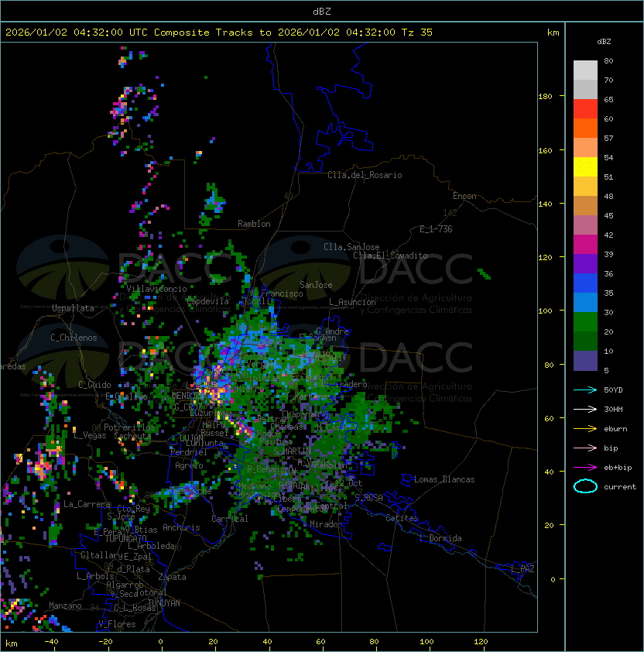Pick the orange 57-60 dBZ legend swatch

tap(585, 128)
